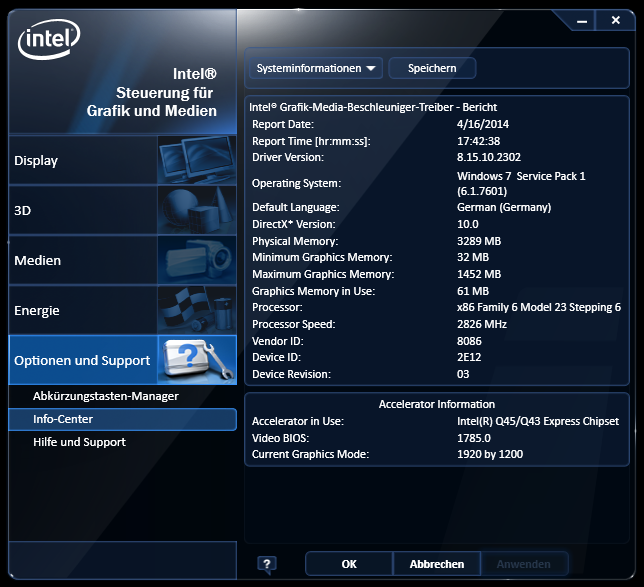Click the Physical Memory value 3289 MB
Screen dimensions: 644x587
point(479,241)
